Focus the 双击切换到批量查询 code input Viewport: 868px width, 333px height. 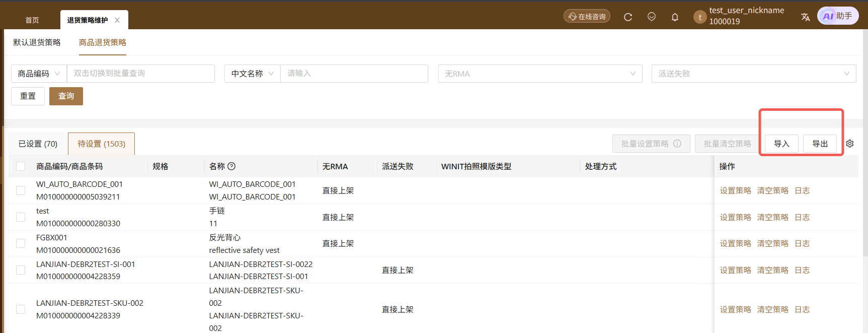[x=141, y=74]
